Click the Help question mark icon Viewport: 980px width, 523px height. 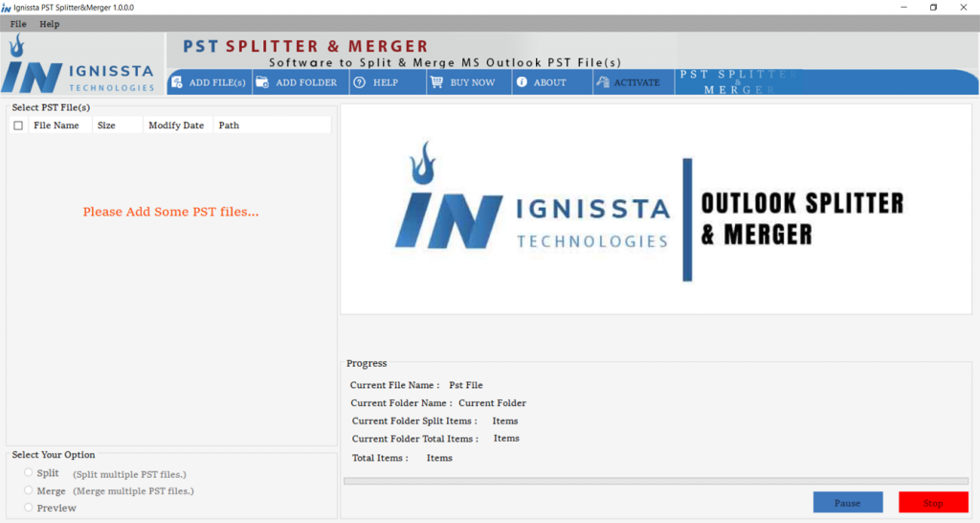tap(360, 82)
